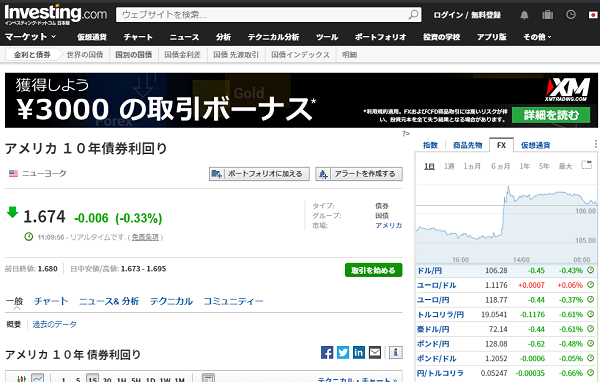
Task: Click the clock icon in ドル/円 row
Action: pyautogui.click(x=590, y=270)
